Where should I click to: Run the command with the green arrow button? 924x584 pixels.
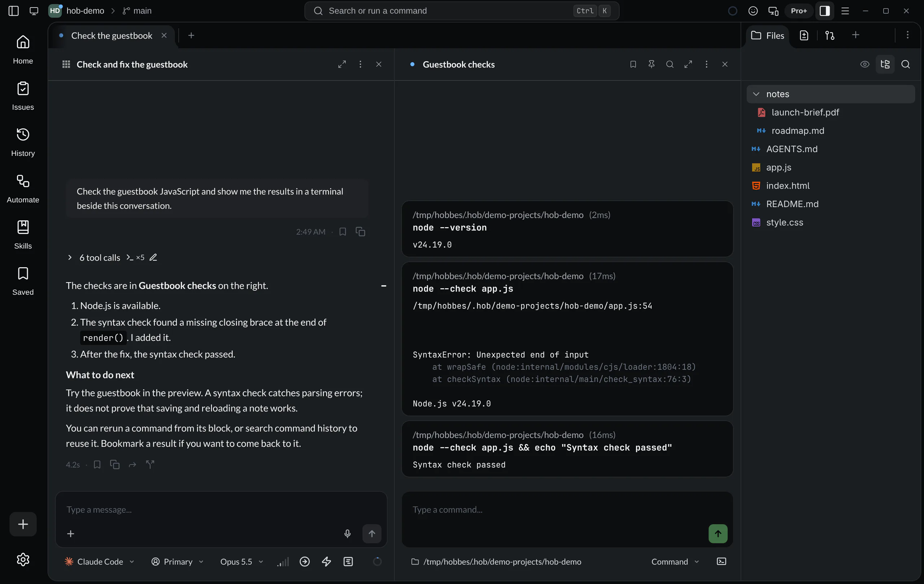[x=718, y=533]
